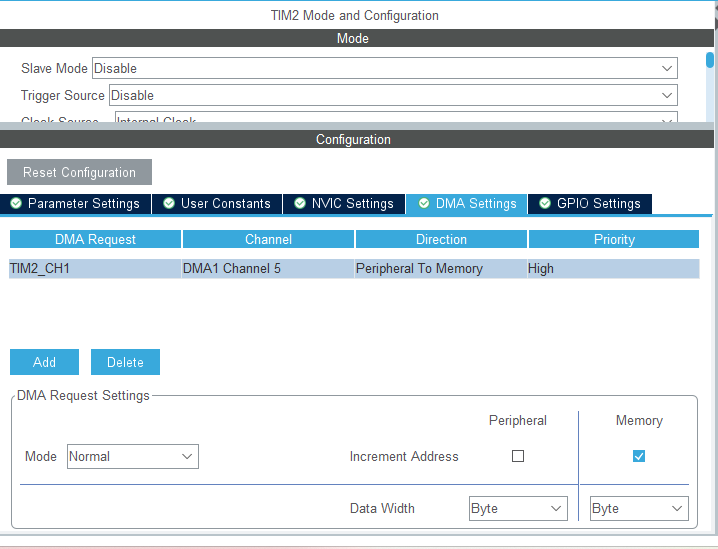
Task: Click the Mode panel vertical scrollbar thumb
Action: coord(710,60)
